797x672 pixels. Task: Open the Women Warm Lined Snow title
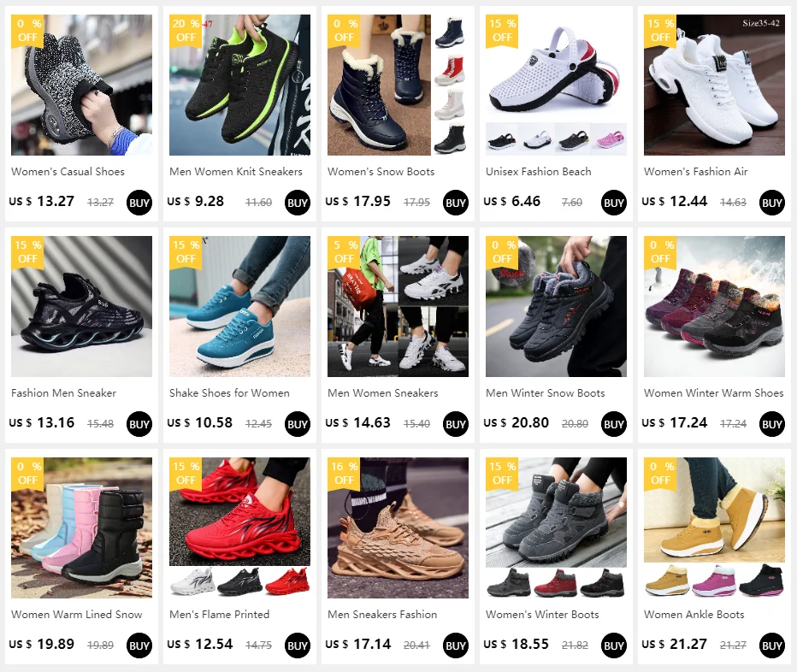(77, 615)
